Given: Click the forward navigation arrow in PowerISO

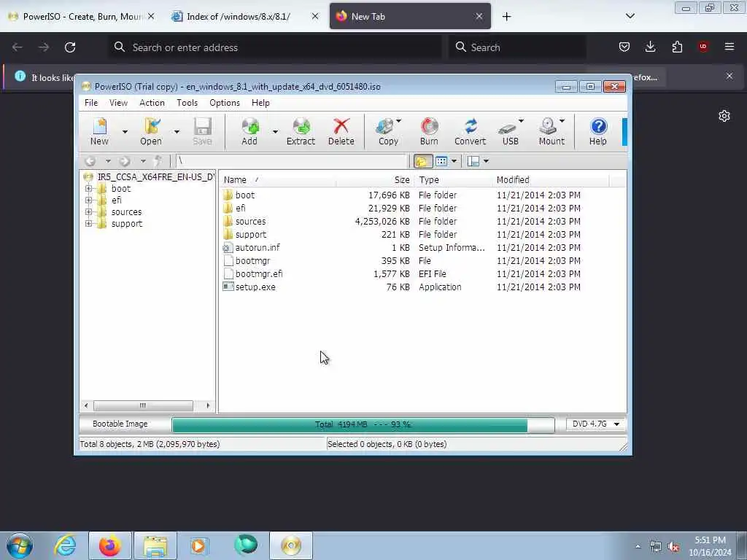Looking at the screenshot, I should click(x=125, y=161).
